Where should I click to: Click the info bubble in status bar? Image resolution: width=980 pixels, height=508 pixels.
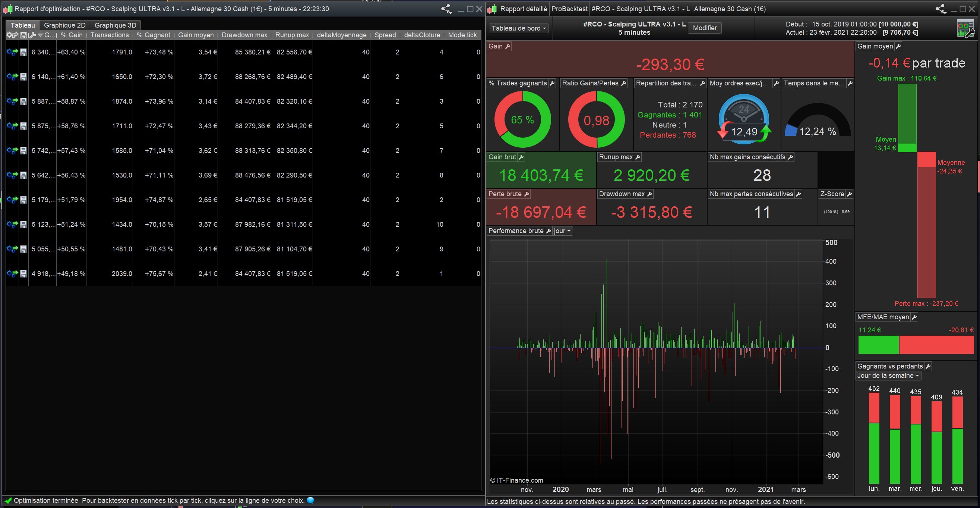click(310, 501)
